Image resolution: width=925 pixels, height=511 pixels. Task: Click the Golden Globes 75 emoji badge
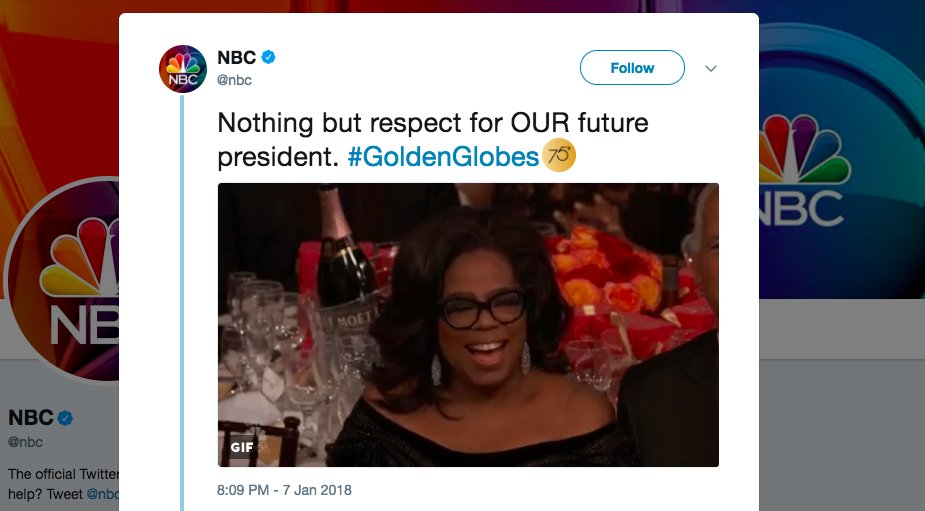coord(559,155)
